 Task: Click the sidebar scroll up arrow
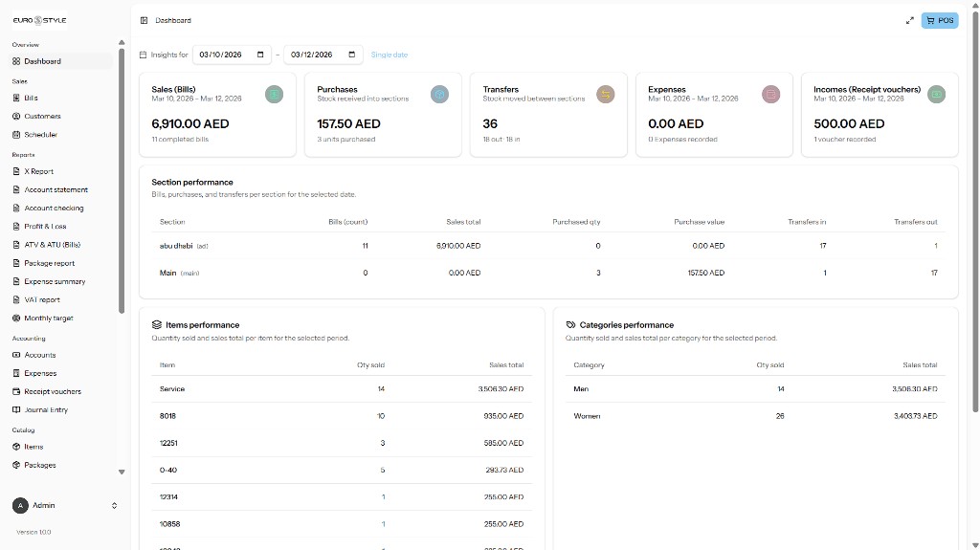click(x=122, y=42)
